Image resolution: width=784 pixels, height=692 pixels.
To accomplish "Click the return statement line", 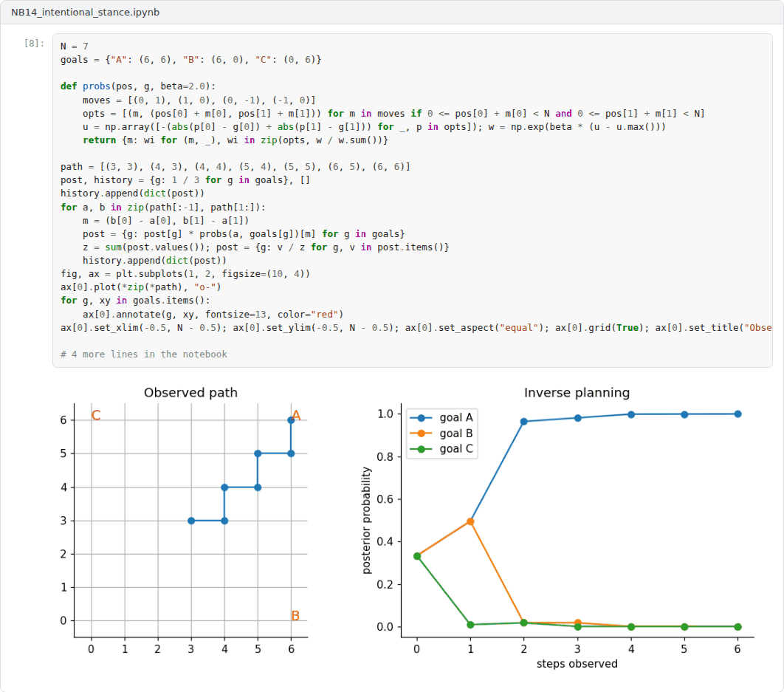I will pyautogui.click(x=235, y=140).
